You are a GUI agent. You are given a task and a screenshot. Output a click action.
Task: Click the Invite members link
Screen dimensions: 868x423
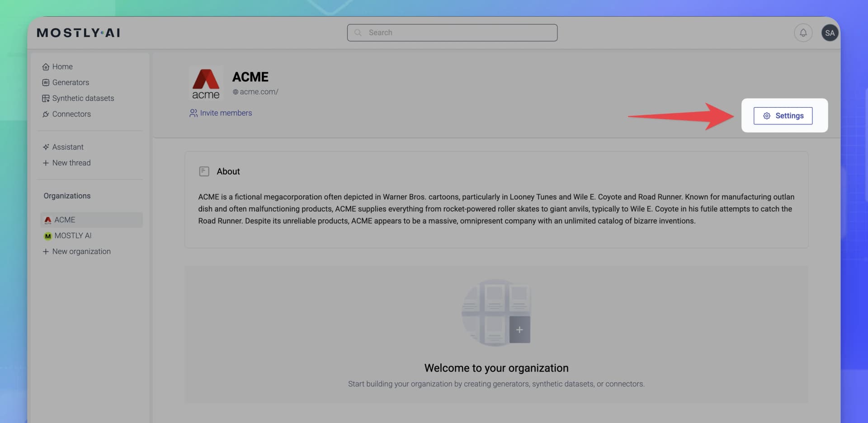[x=226, y=113]
